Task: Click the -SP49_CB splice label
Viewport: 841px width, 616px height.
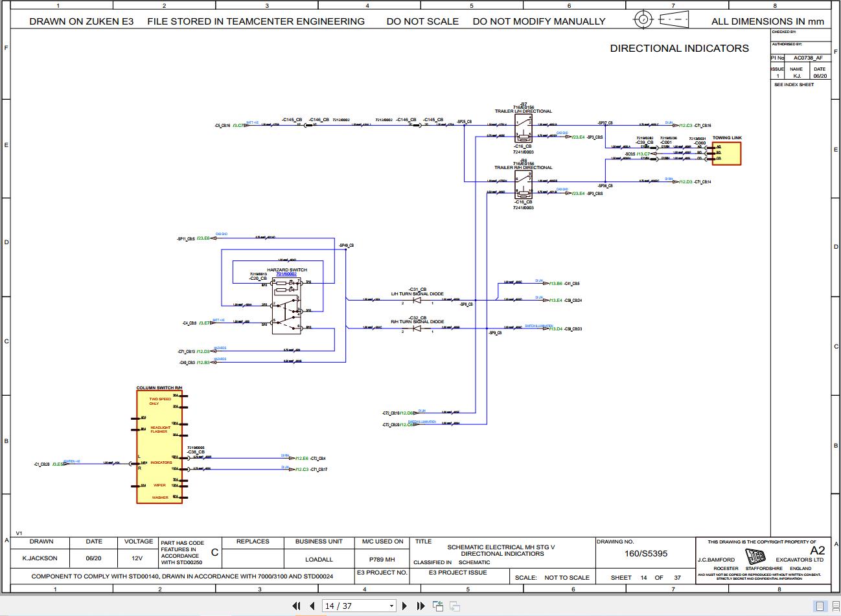Action: pyautogui.click(x=347, y=245)
